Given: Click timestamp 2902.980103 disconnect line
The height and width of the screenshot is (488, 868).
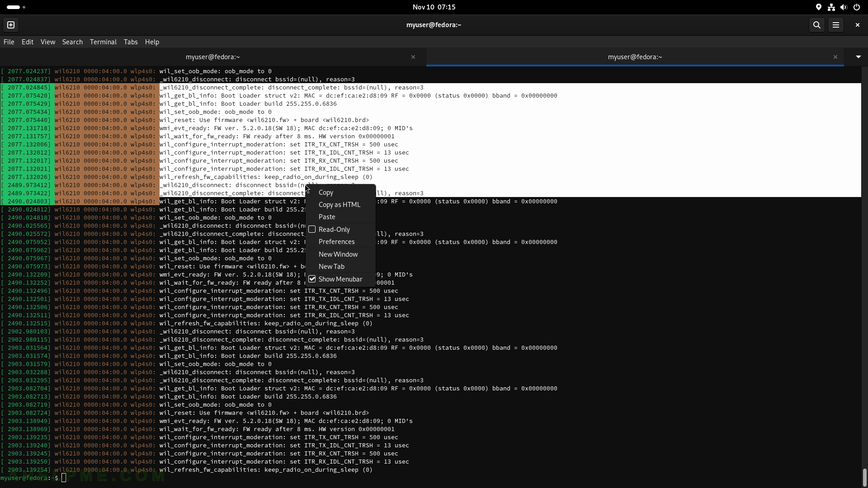Looking at the screenshot, I should [178, 332].
